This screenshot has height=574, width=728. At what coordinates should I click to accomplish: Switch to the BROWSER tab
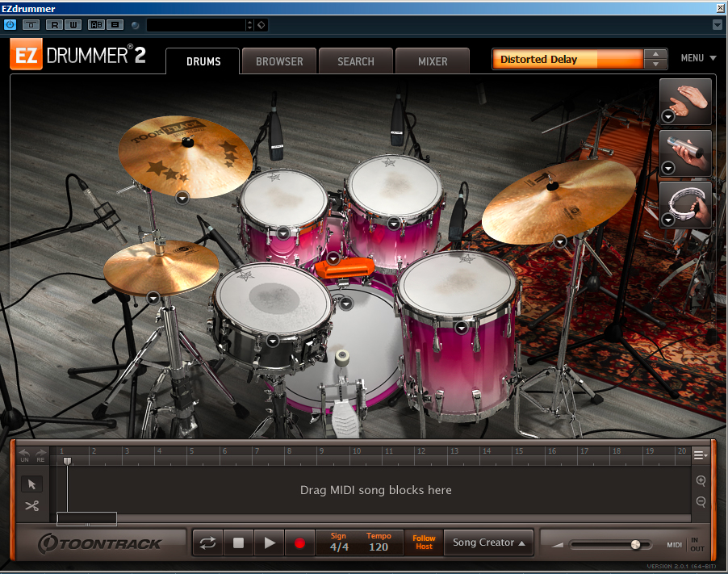(x=279, y=61)
